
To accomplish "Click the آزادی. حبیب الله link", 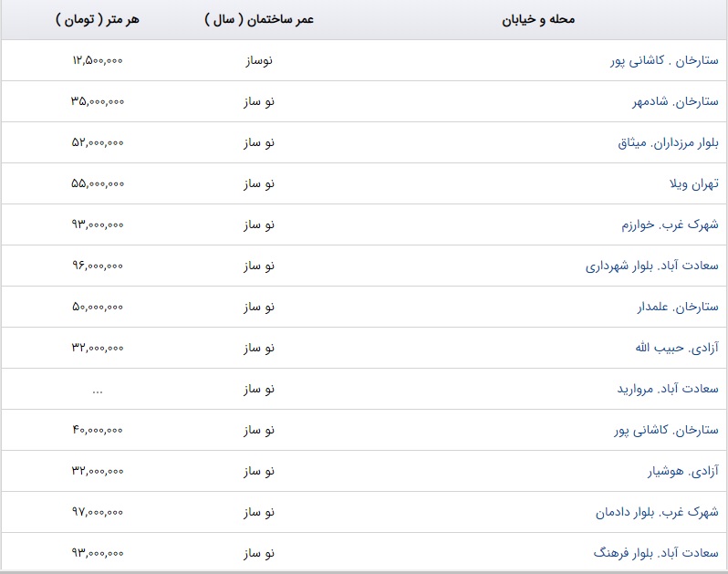I will coord(677,348).
